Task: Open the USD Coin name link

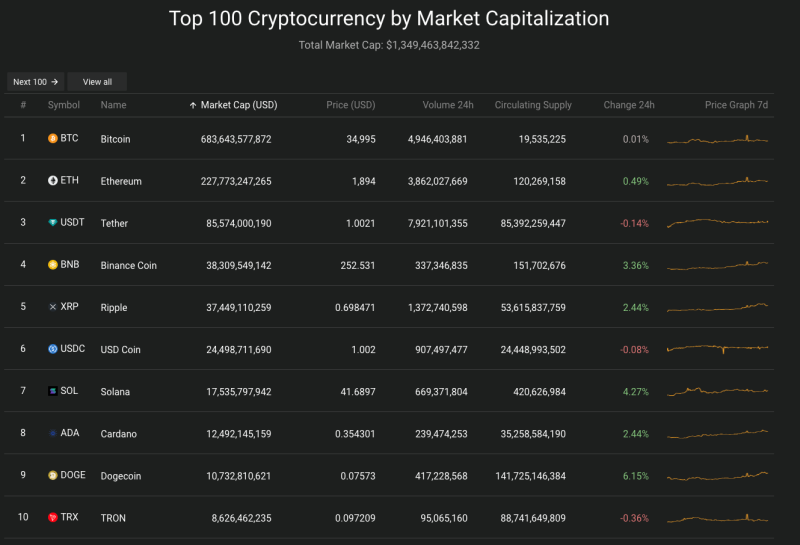Action: coord(120,350)
